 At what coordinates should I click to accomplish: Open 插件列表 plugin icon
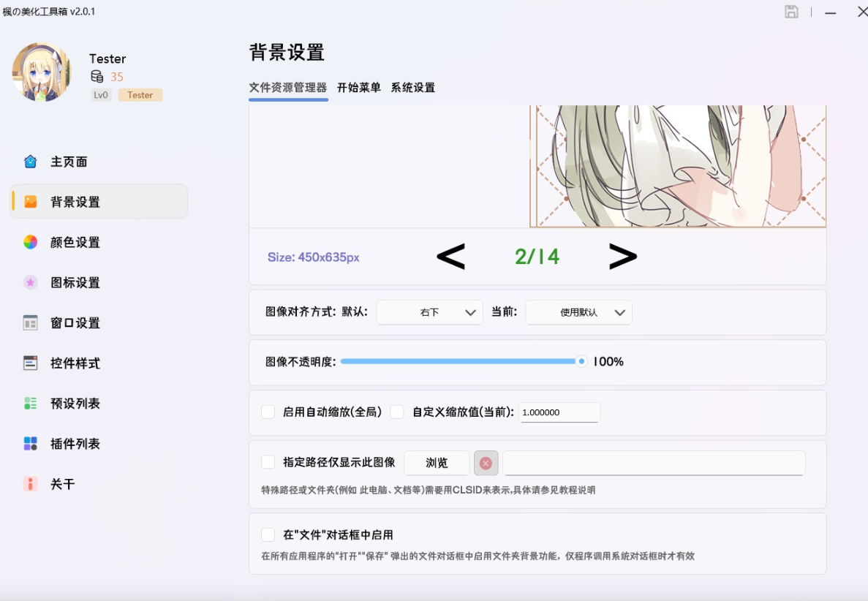[x=31, y=444]
